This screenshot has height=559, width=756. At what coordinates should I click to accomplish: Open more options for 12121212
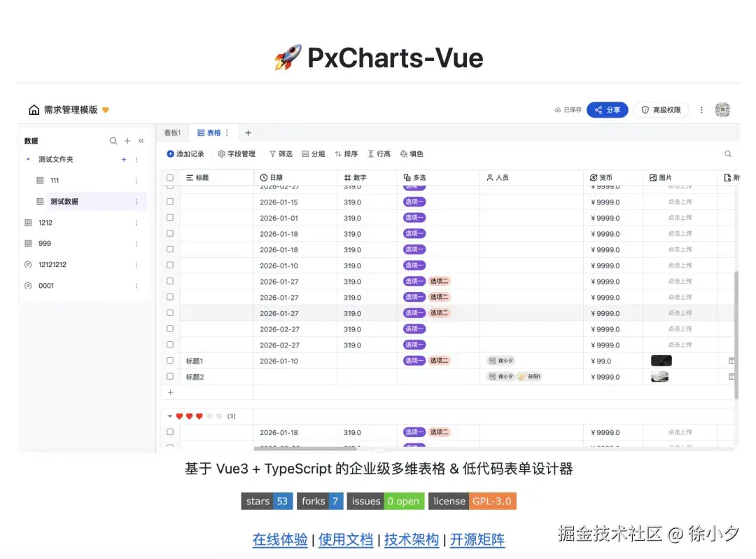[137, 265]
